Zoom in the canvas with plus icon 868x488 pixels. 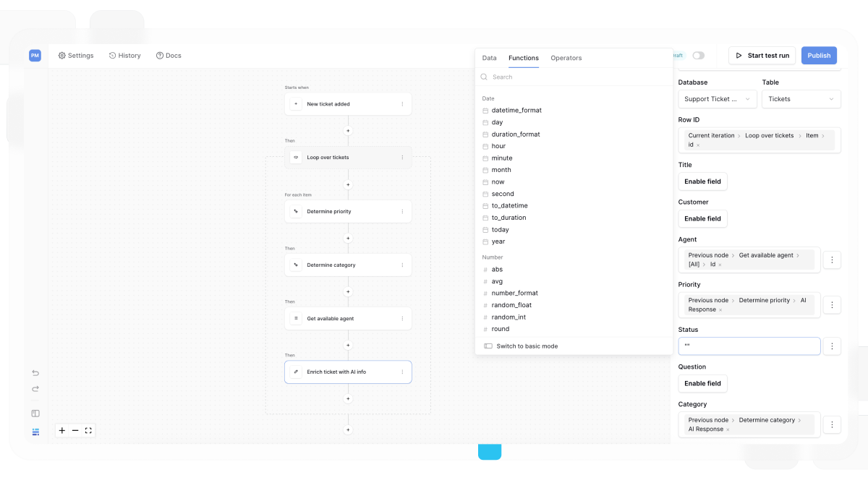click(x=62, y=430)
